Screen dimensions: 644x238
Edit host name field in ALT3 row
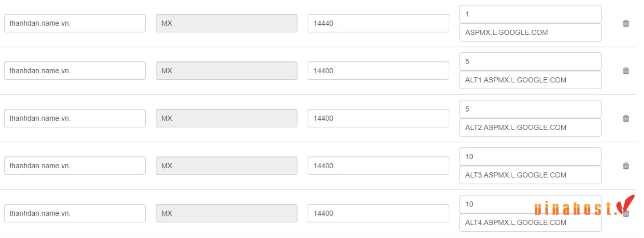pos(75,166)
